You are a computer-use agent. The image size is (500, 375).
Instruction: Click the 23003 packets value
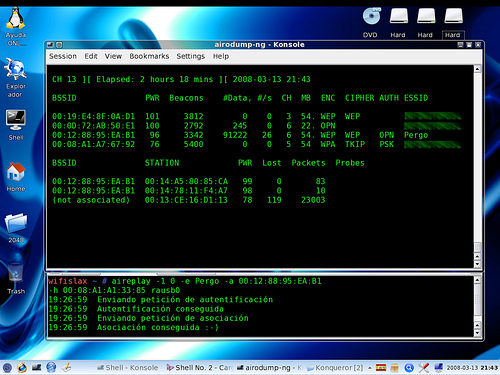[x=313, y=200]
